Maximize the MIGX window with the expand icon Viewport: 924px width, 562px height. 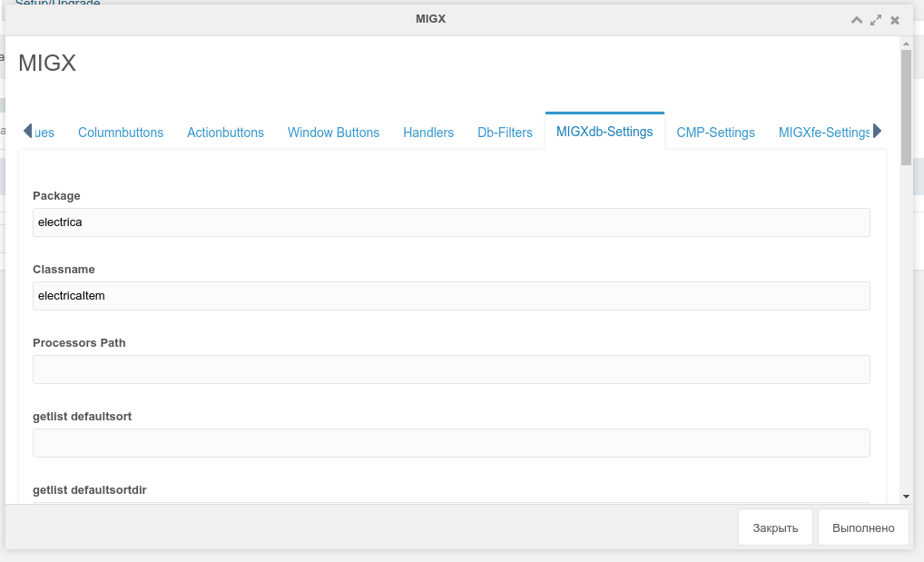click(876, 20)
